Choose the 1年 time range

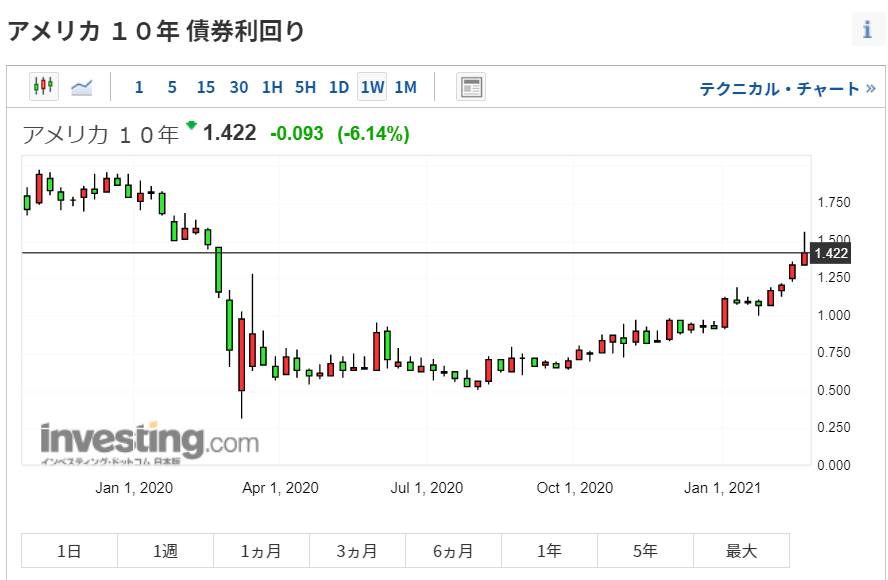click(x=549, y=551)
